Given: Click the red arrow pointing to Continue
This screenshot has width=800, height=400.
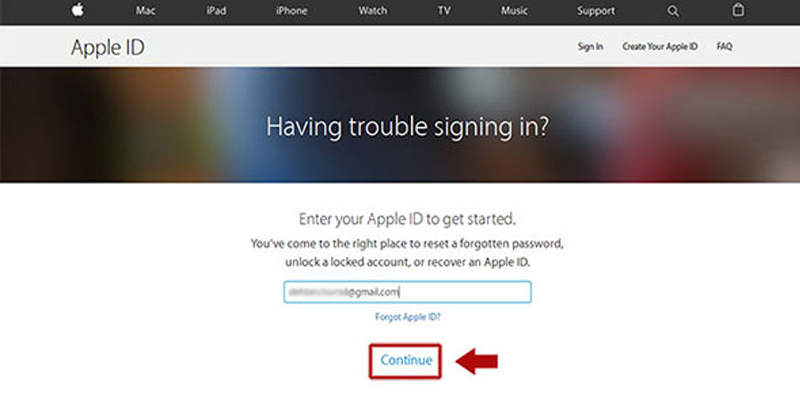Looking at the screenshot, I should point(477,361).
